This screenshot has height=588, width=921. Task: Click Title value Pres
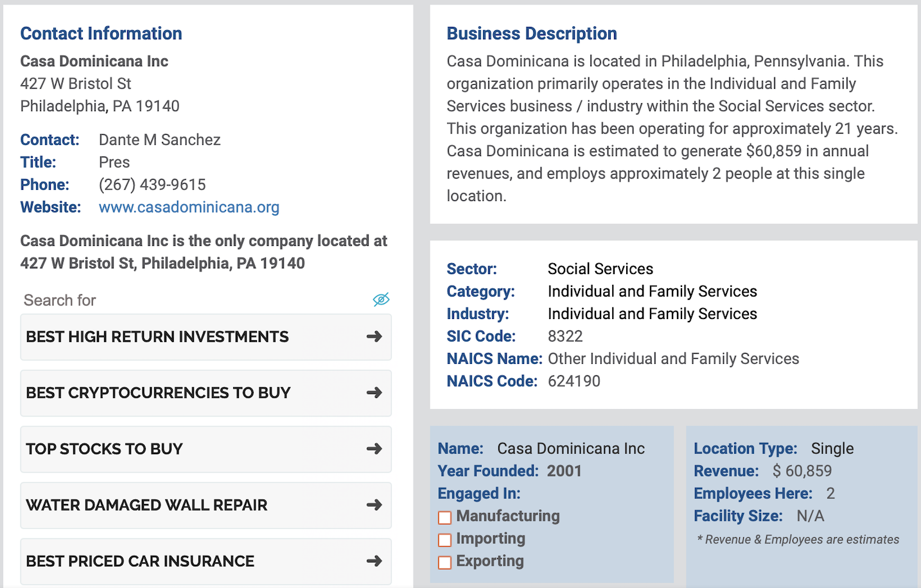click(114, 162)
